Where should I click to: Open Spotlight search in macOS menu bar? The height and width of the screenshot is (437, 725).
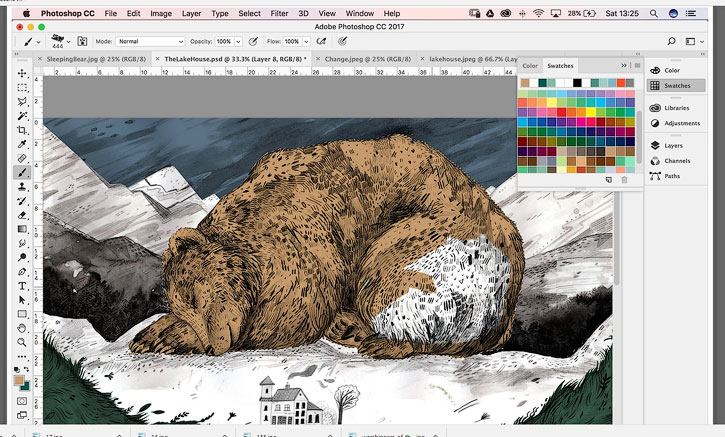(653, 13)
